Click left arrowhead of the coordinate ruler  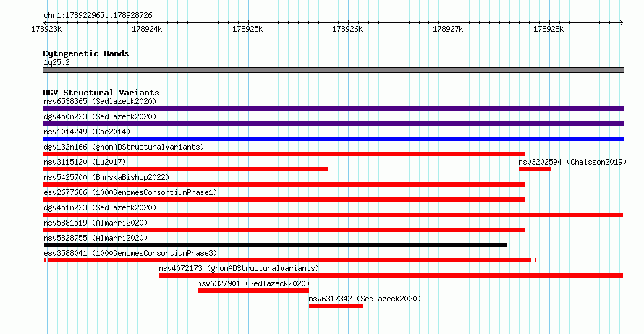(45, 22)
